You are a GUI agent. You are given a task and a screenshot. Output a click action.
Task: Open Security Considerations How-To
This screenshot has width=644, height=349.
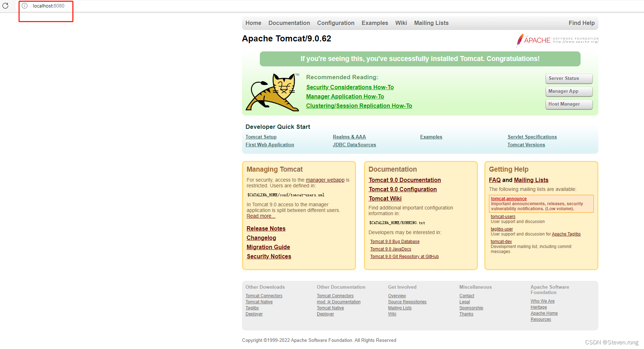coord(350,87)
